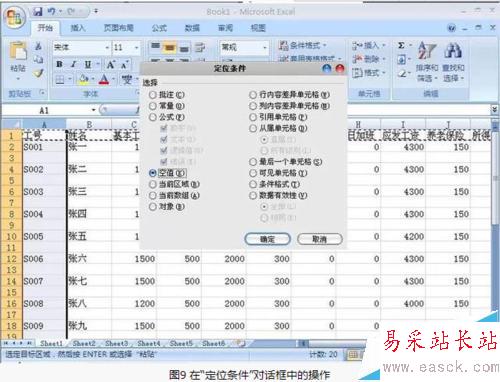Image resolution: width=500 pixels, height=382 pixels.
Task: Open Find and Select binoculars
Action: pos(453,62)
